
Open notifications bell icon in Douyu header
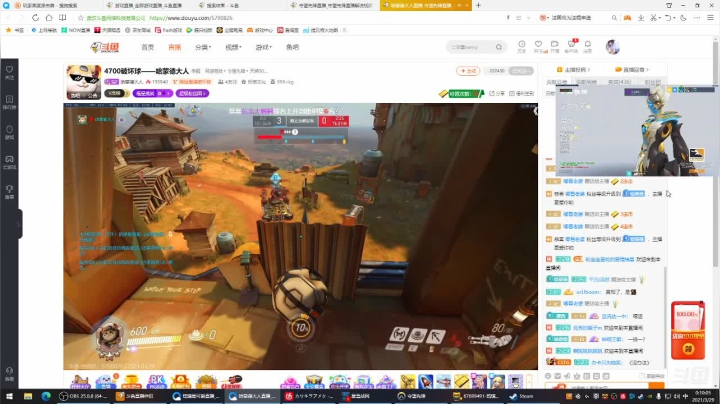(x=587, y=46)
